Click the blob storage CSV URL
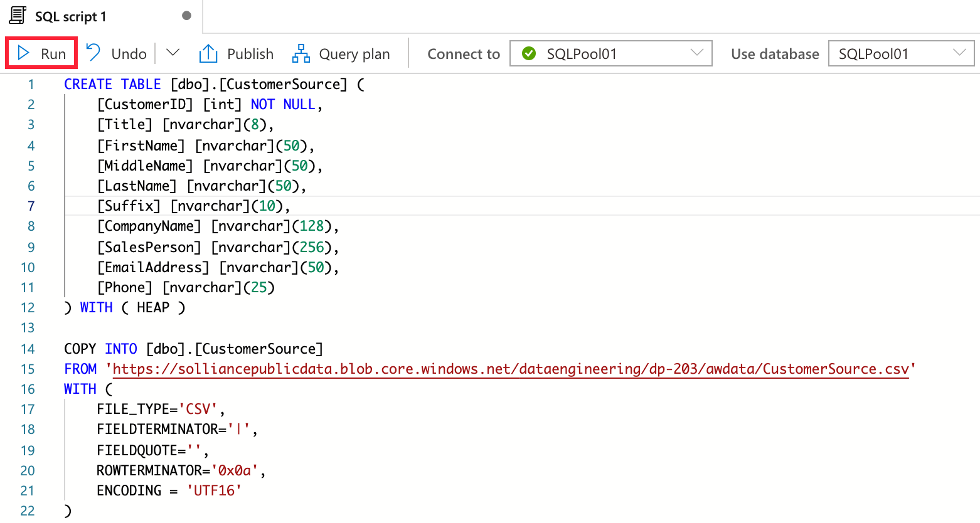Screen dimensions: 980x523 [511, 369]
